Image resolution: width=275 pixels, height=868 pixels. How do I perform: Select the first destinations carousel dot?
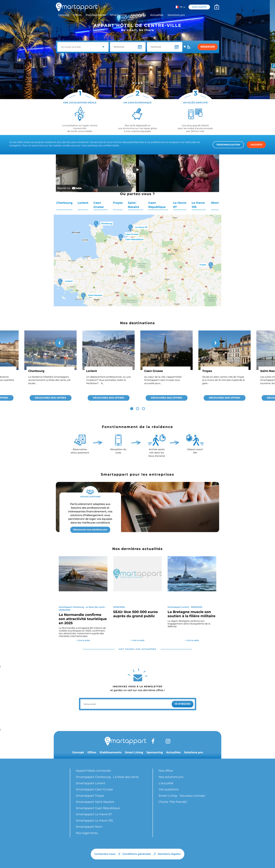(x=132, y=408)
